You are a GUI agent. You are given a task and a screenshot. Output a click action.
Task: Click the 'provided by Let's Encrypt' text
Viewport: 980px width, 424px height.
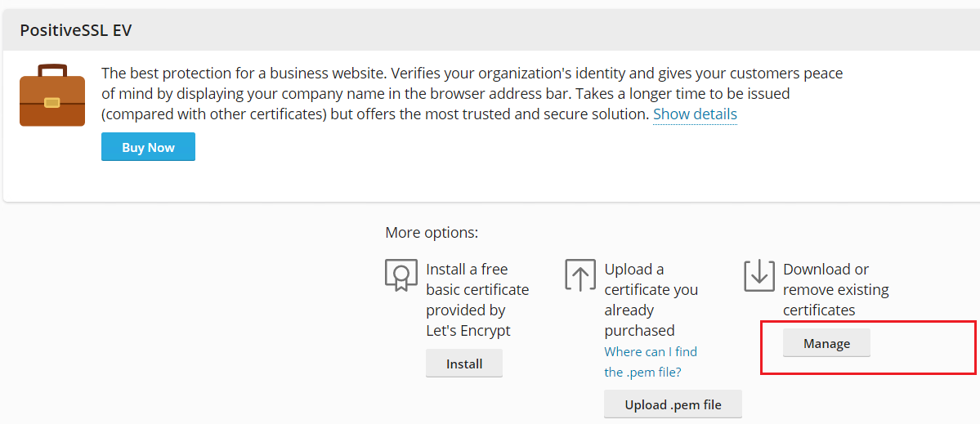[468, 320]
